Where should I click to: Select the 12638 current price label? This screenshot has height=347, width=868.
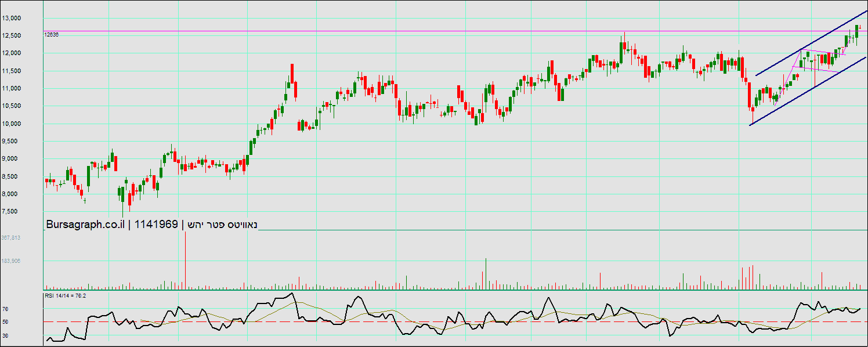(x=52, y=35)
